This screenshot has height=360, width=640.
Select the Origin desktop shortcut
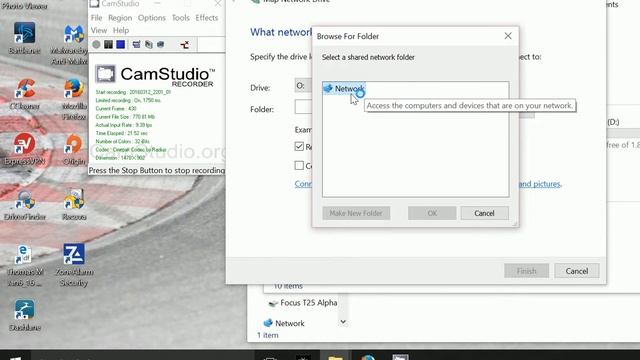(x=74, y=149)
